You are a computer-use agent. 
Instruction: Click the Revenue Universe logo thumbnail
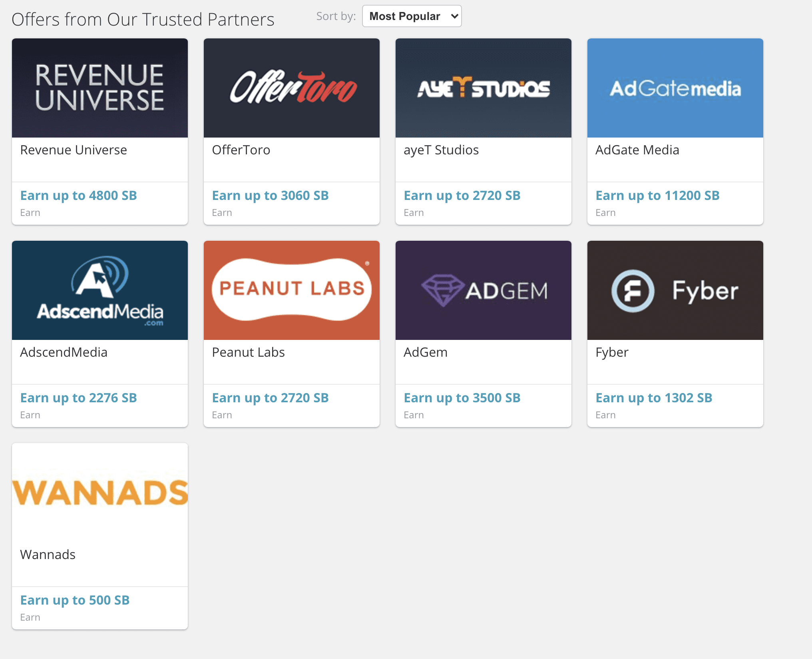[100, 88]
